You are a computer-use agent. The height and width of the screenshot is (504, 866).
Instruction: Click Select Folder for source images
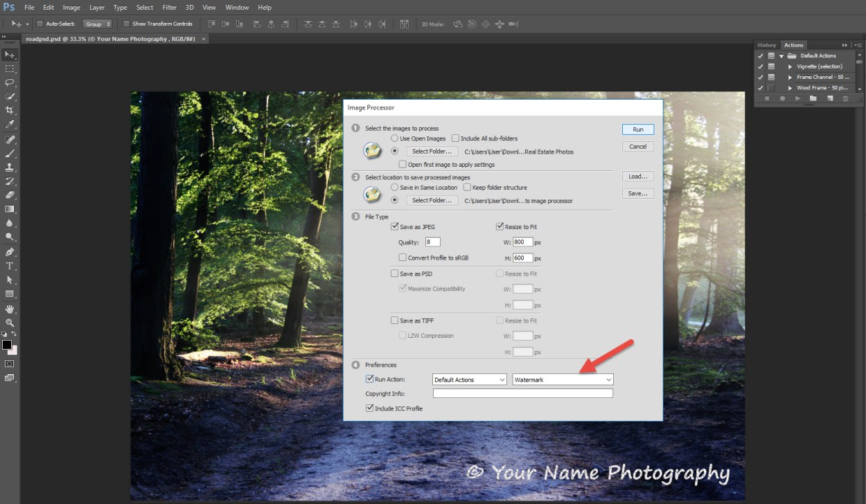(432, 152)
